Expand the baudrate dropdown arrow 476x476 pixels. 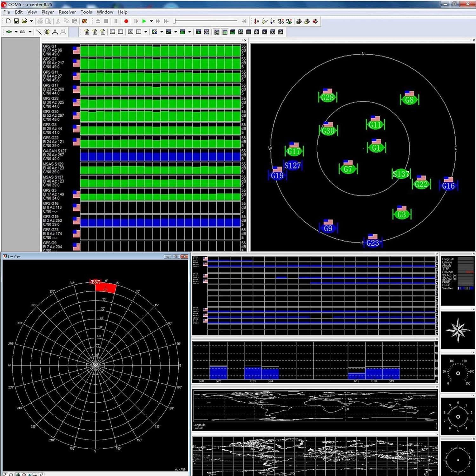point(30,32)
